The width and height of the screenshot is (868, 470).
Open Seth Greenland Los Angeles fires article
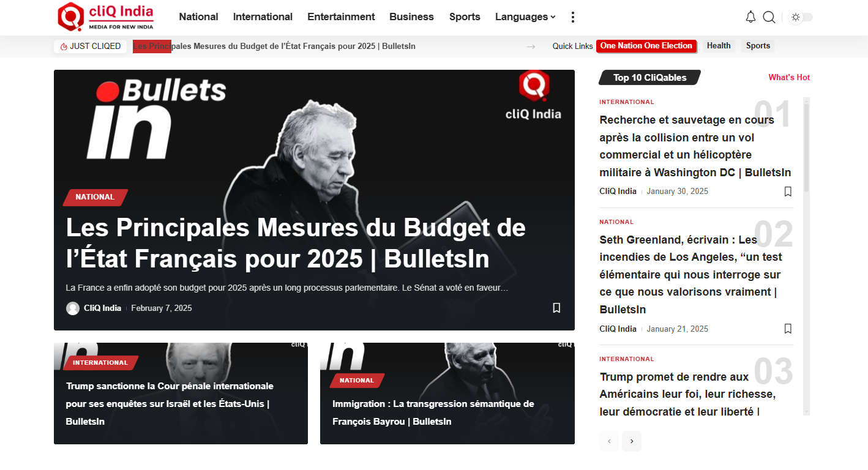click(x=691, y=275)
